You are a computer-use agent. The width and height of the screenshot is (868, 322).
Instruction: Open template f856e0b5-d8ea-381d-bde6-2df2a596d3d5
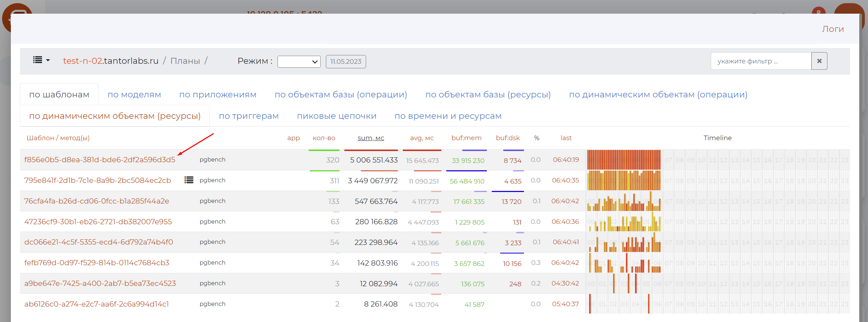tap(99, 160)
